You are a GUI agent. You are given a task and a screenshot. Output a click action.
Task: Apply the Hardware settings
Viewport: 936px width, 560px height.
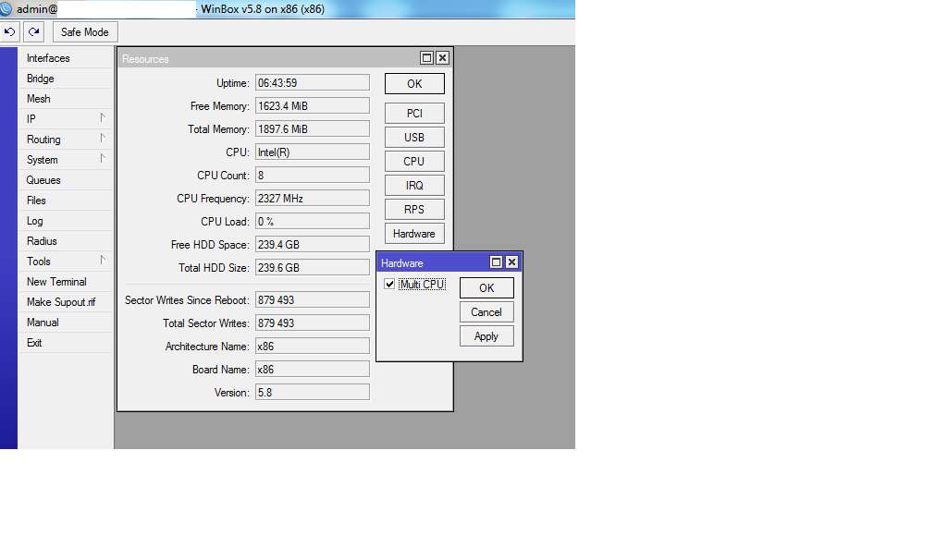pos(486,335)
